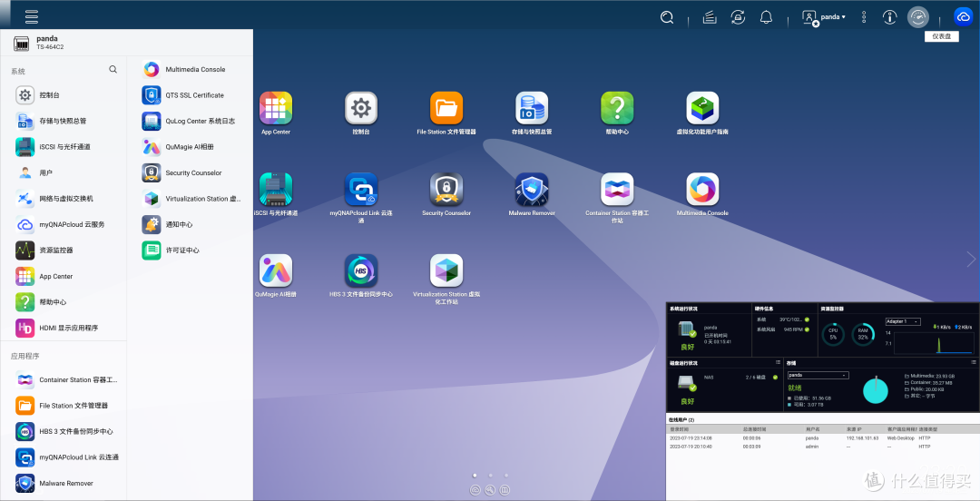Click the RAM 32% usage gauge

(x=863, y=335)
